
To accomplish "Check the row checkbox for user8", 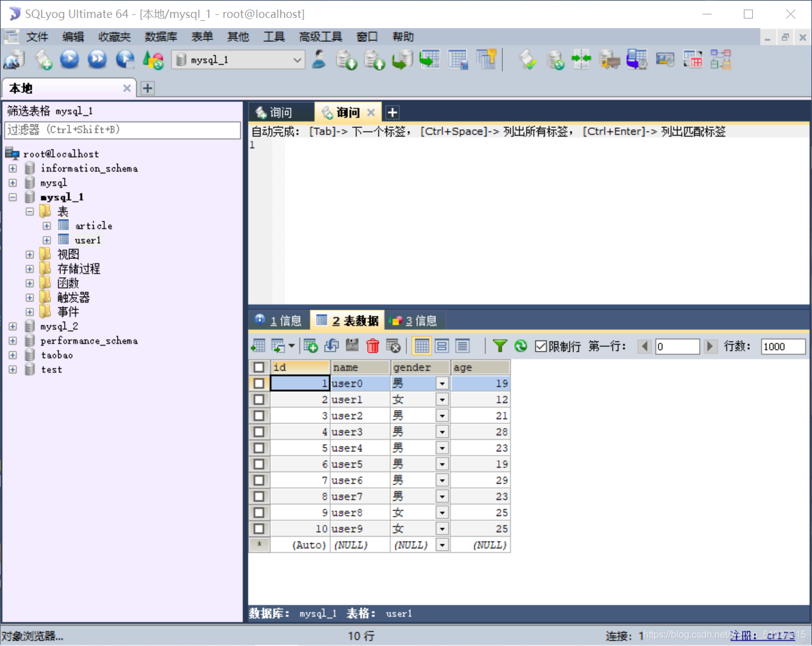I will [x=259, y=513].
